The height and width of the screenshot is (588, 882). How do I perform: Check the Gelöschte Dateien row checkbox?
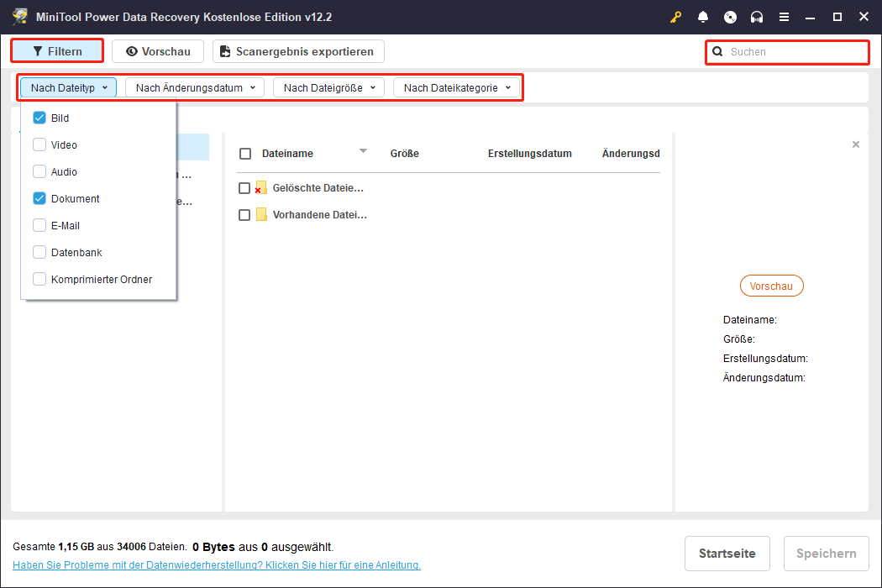244,188
